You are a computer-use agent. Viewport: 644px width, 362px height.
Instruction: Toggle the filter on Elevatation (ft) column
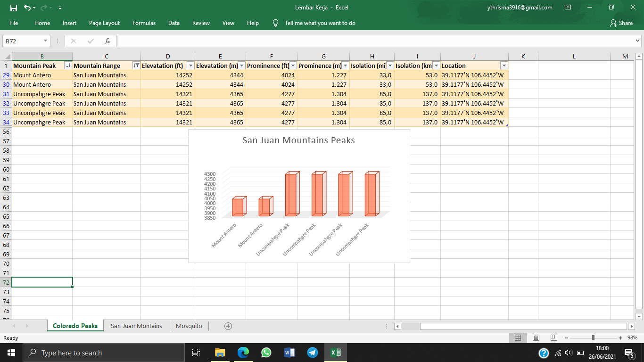click(x=190, y=66)
